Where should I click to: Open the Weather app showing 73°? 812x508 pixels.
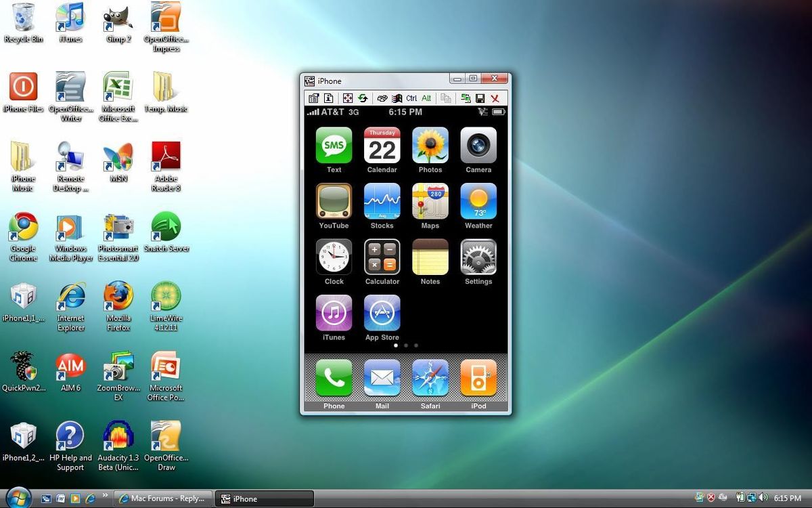(x=478, y=201)
